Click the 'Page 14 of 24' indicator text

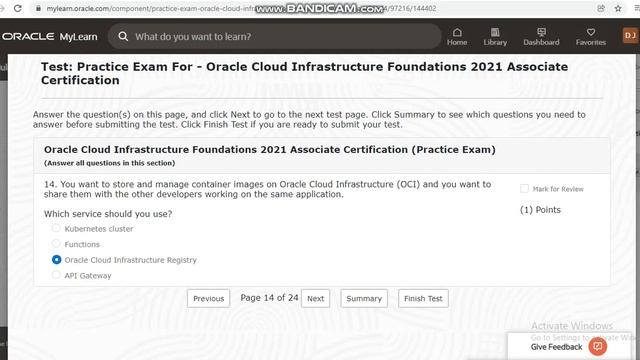[x=269, y=298]
